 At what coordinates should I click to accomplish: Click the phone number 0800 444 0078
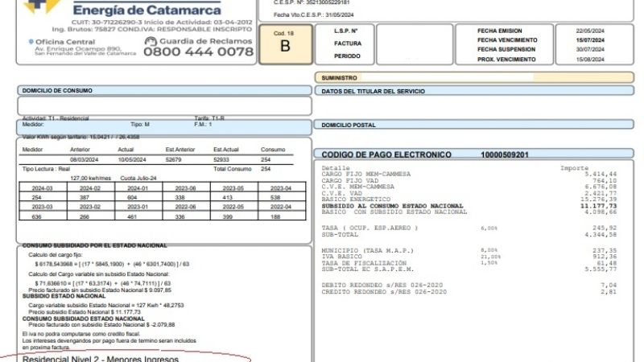(x=198, y=51)
